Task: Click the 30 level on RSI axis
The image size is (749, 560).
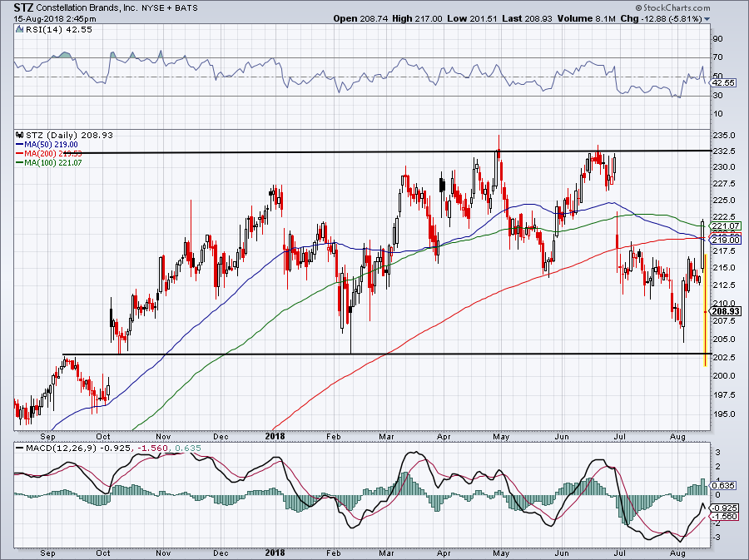Action: tap(717, 95)
